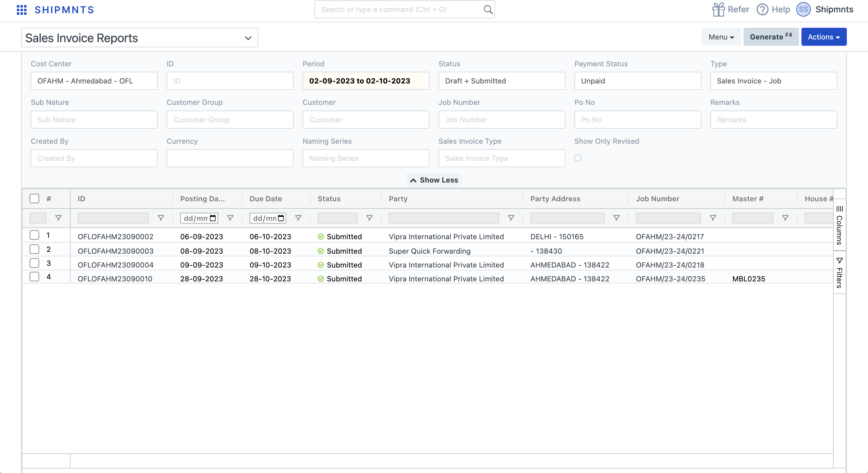868x473 pixels.
Task: Click the Remarks input field
Action: click(773, 120)
